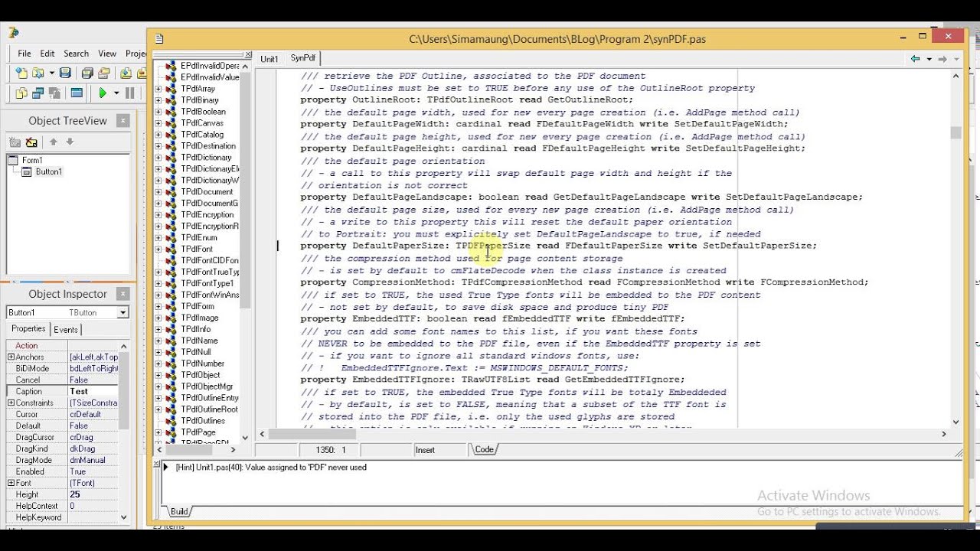Image resolution: width=980 pixels, height=551 pixels.
Task: Click the Height property value 25
Action: pyautogui.click(x=93, y=494)
